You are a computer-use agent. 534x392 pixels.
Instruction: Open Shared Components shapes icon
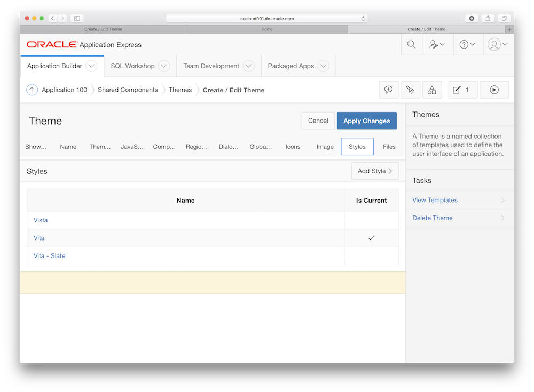431,90
